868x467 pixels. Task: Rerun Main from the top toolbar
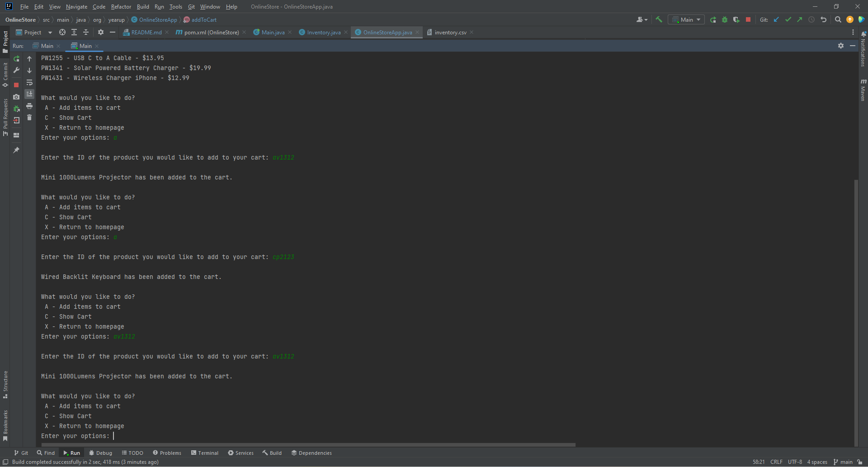tap(713, 19)
